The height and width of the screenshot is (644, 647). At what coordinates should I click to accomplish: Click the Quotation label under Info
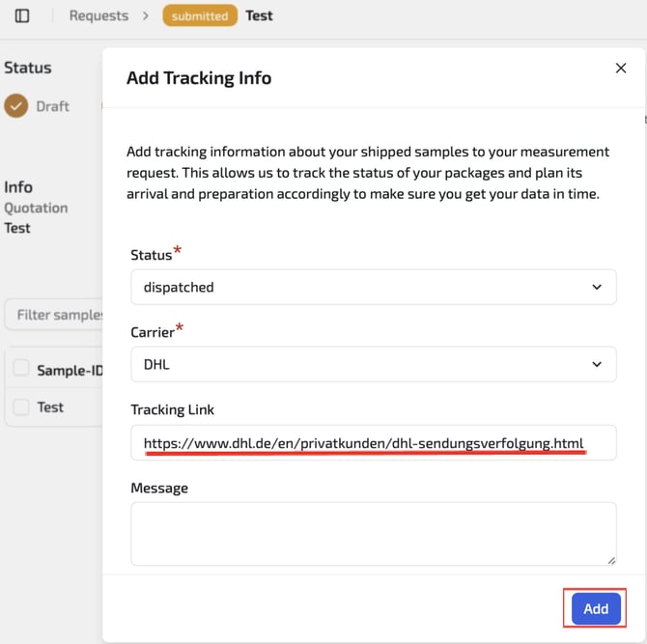tap(36, 208)
